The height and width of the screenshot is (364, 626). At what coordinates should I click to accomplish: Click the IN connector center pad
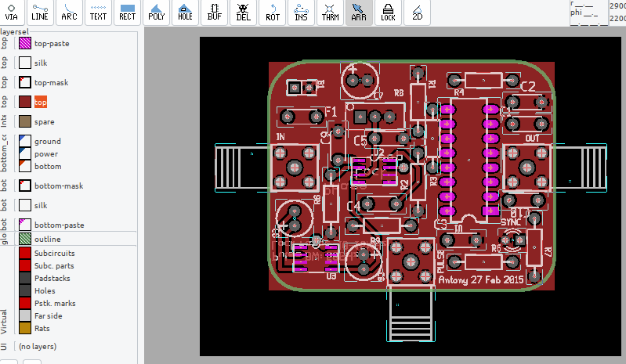point(295,168)
